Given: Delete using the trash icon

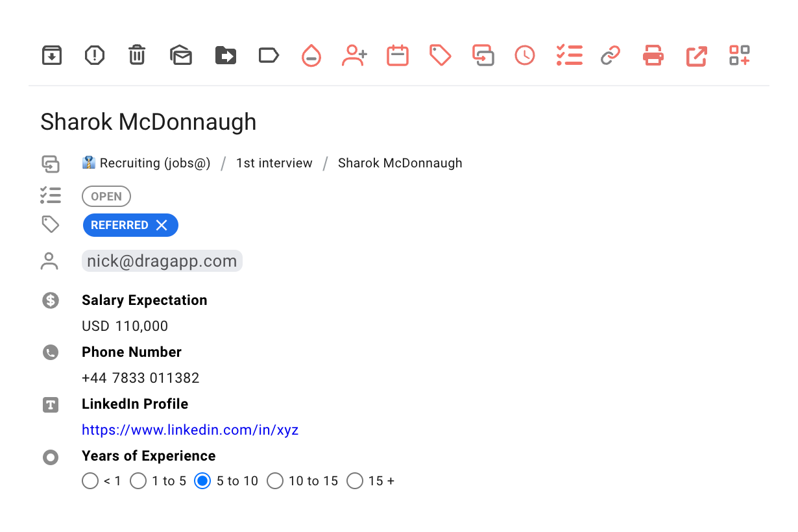Looking at the screenshot, I should [137, 55].
